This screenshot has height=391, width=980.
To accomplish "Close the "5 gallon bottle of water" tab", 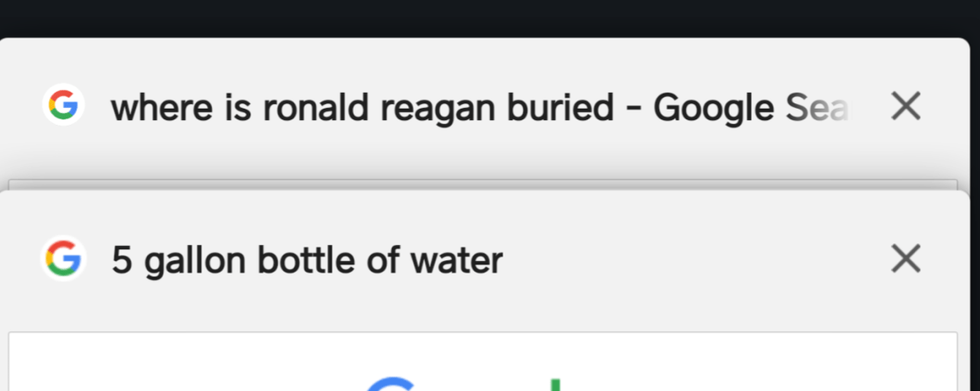I will pyautogui.click(x=905, y=259).
